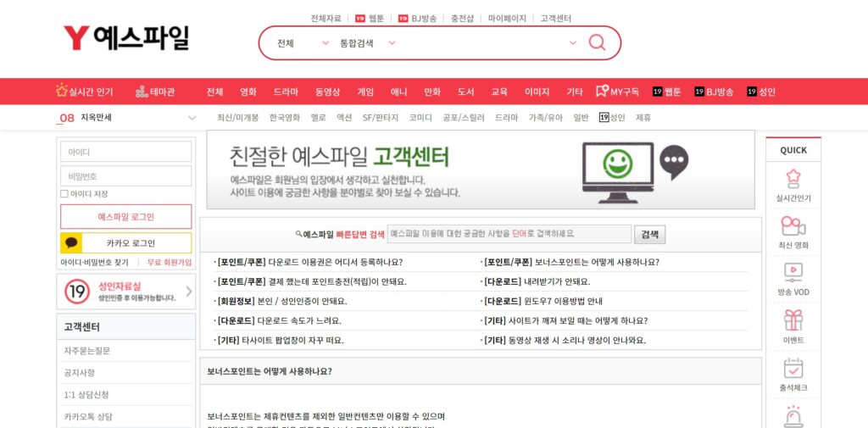
Task: Open 공지사항 in sidebar
Action: 79,373
